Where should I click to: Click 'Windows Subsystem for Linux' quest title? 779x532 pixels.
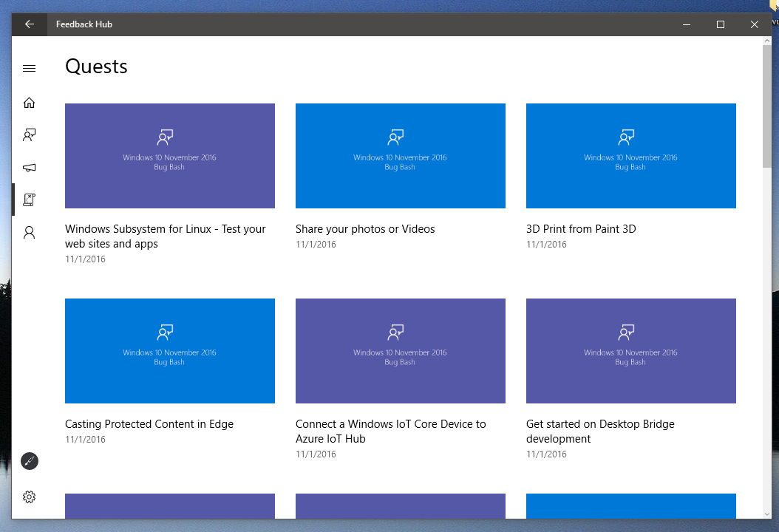pos(166,236)
